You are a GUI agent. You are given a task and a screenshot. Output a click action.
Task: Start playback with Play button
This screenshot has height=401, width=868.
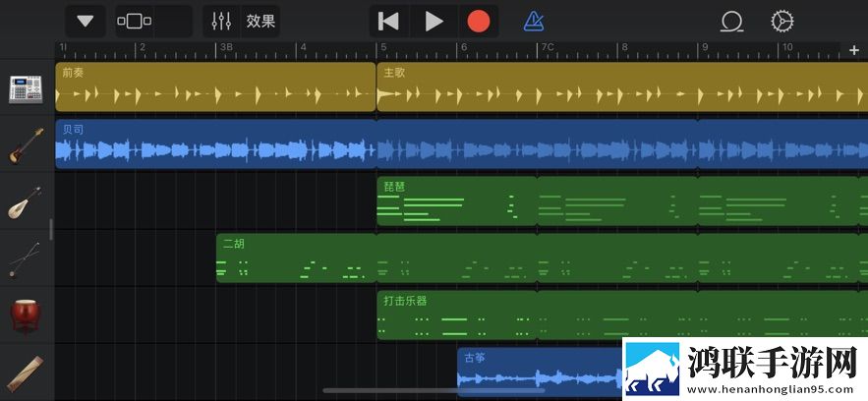pyautogui.click(x=434, y=22)
